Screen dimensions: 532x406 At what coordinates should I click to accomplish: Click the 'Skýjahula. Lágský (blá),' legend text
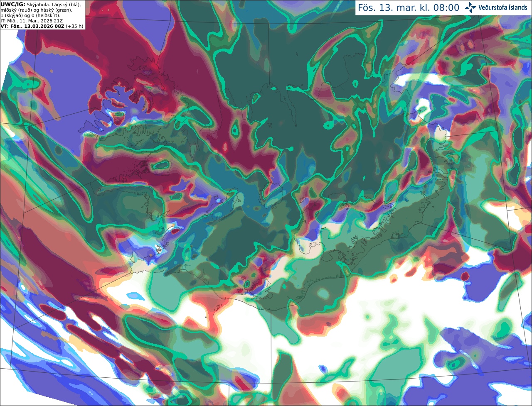coord(54,4)
